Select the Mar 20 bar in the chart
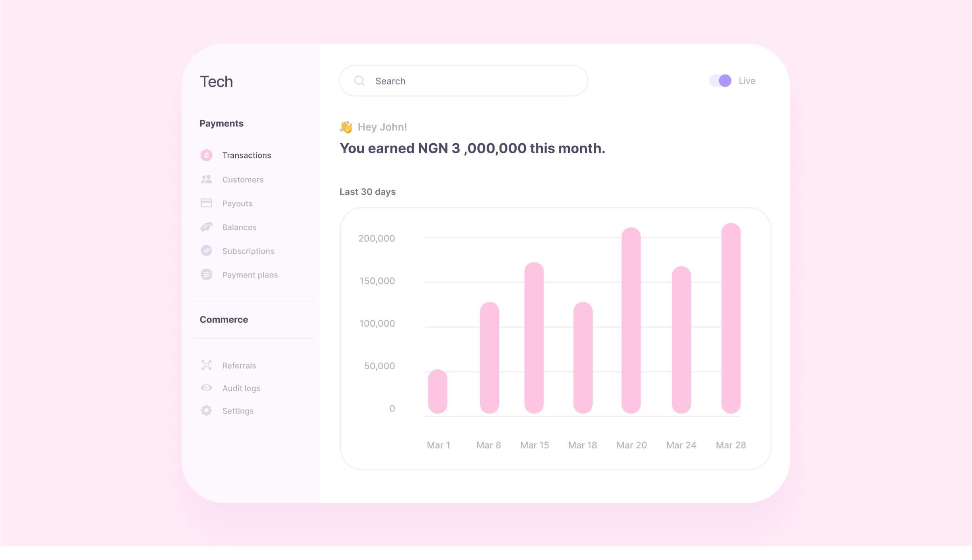 (632, 322)
